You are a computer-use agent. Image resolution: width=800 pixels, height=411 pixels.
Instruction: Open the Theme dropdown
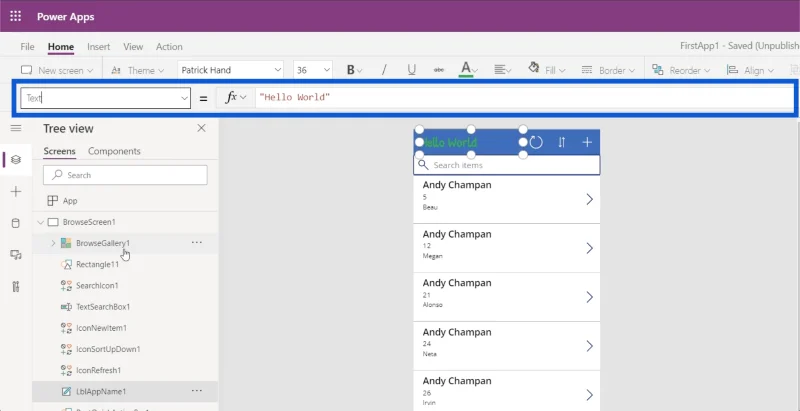pos(138,70)
